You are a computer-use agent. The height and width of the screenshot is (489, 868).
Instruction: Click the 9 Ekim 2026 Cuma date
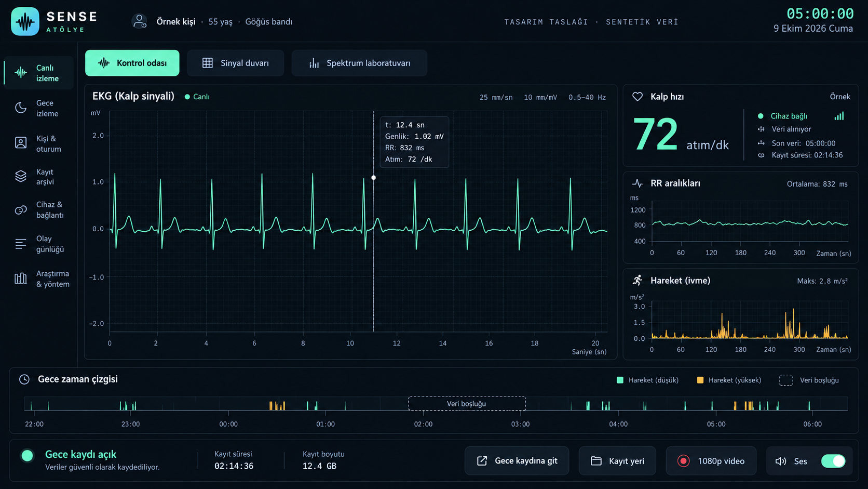pyautogui.click(x=813, y=29)
